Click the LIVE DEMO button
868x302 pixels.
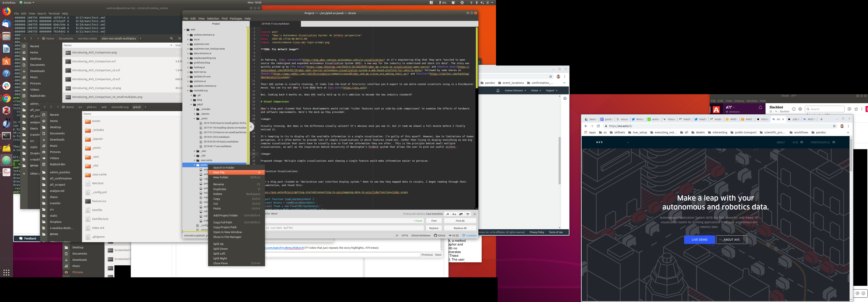click(x=699, y=239)
